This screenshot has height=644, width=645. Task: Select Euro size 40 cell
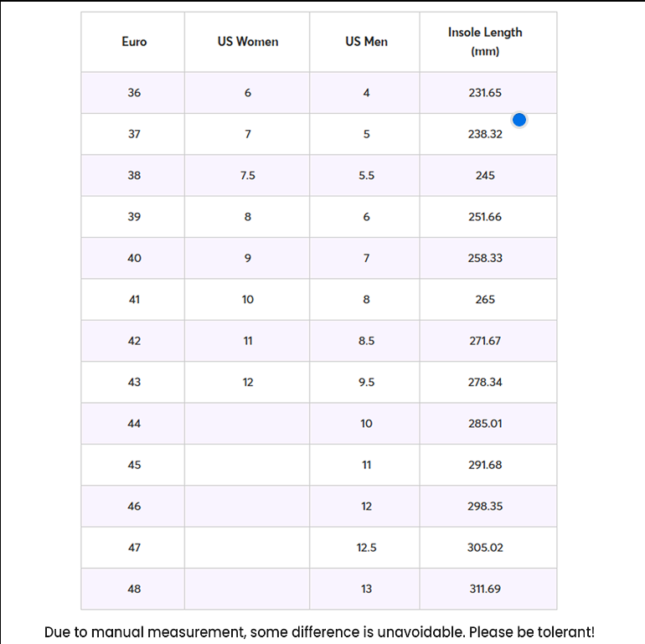pyautogui.click(x=134, y=258)
